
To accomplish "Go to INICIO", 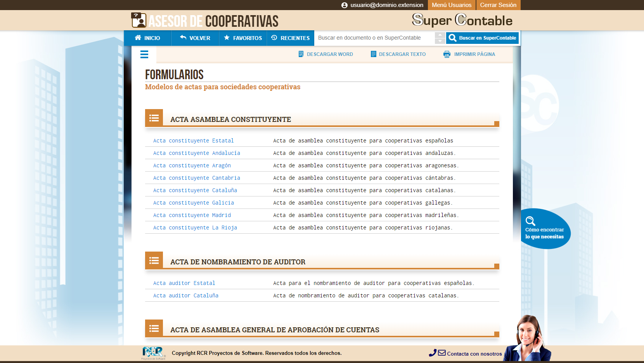I will [x=147, y=38].
